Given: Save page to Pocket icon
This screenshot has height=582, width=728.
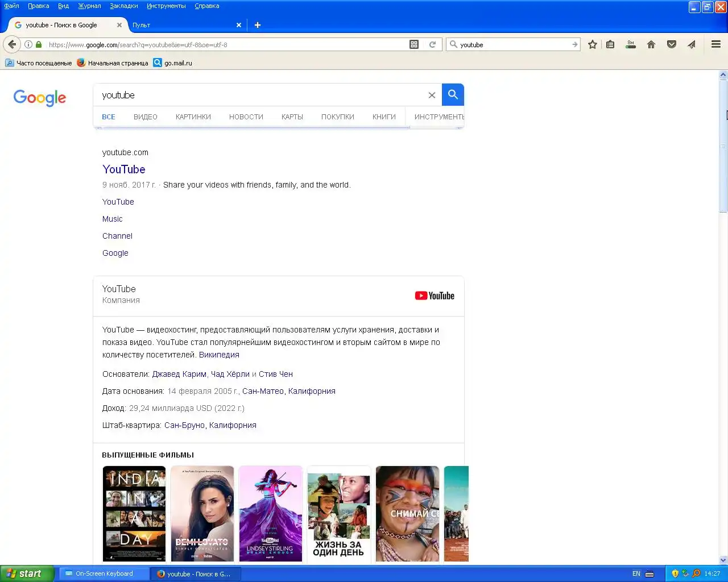Looking at the screenshot, I should [x=672, y=44].
